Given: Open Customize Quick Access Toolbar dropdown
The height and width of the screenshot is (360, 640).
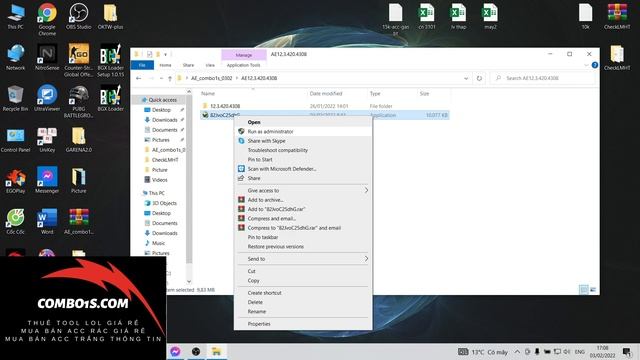Looking at the screenshot, I should (165, 54).
